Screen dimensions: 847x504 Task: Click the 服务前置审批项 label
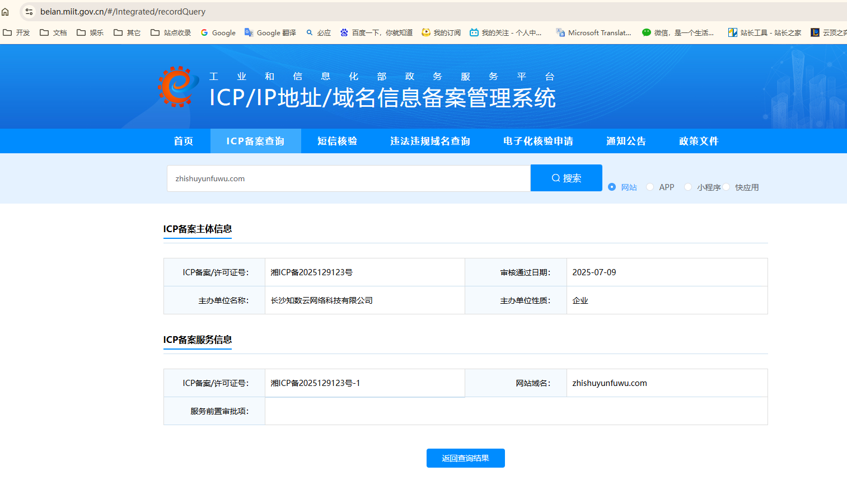tap(219, 411)
